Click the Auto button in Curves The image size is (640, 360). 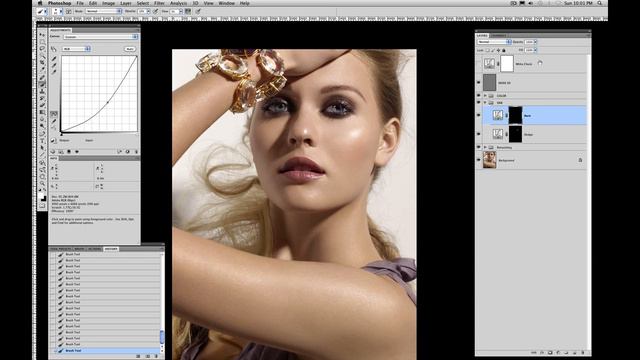(130, 49)
